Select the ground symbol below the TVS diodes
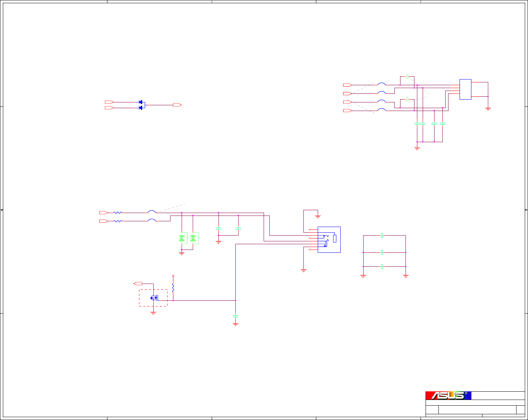 coord(182,253)
